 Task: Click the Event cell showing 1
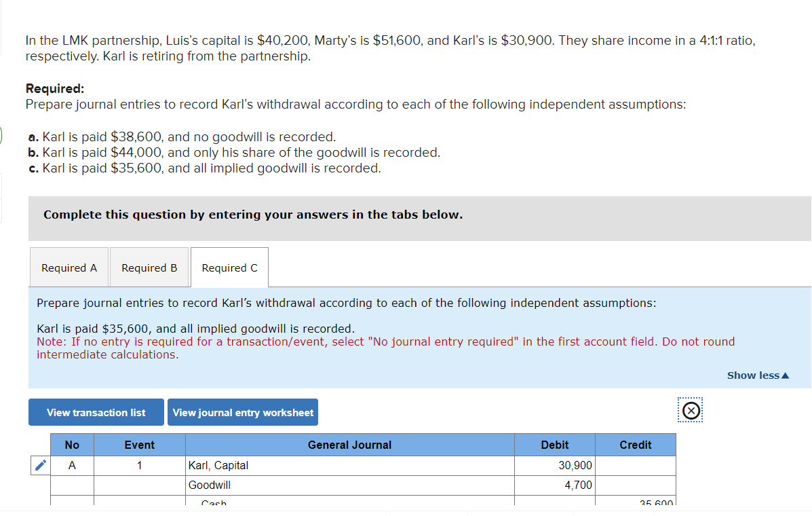coord(139,465)
